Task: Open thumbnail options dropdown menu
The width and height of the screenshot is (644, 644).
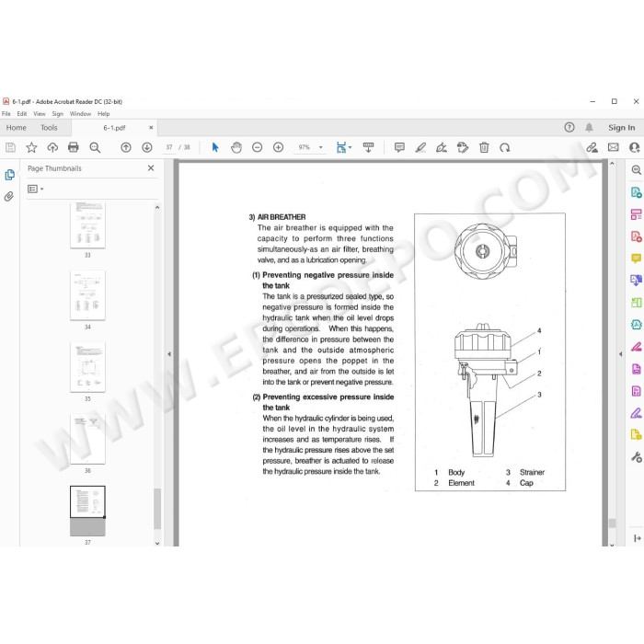Action: [35, 189]
